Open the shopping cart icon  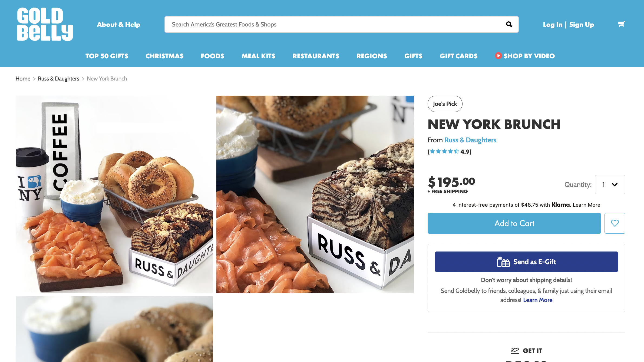(622, 24)
